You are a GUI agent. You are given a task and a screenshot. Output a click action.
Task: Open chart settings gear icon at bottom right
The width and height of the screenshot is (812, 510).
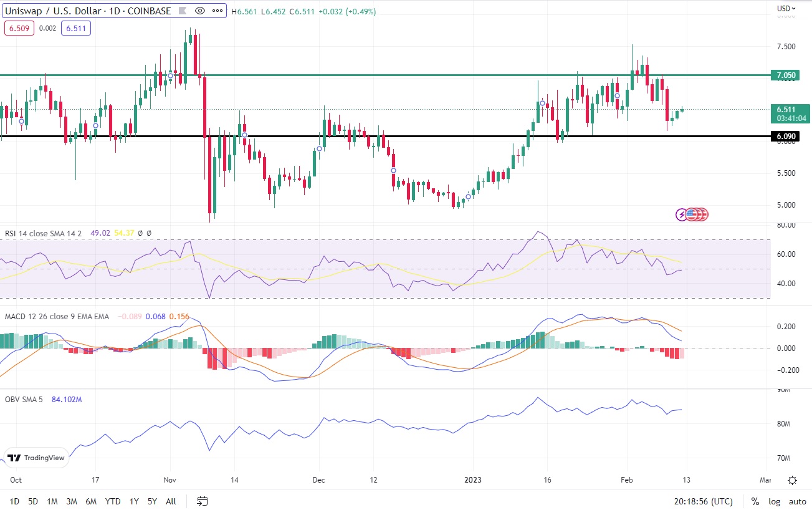pyautogui.click(x=792, y=480)
